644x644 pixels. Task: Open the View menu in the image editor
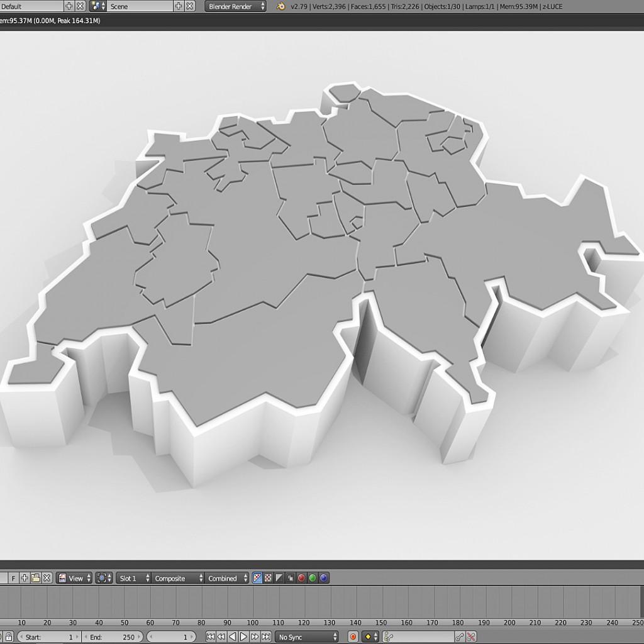75,578
